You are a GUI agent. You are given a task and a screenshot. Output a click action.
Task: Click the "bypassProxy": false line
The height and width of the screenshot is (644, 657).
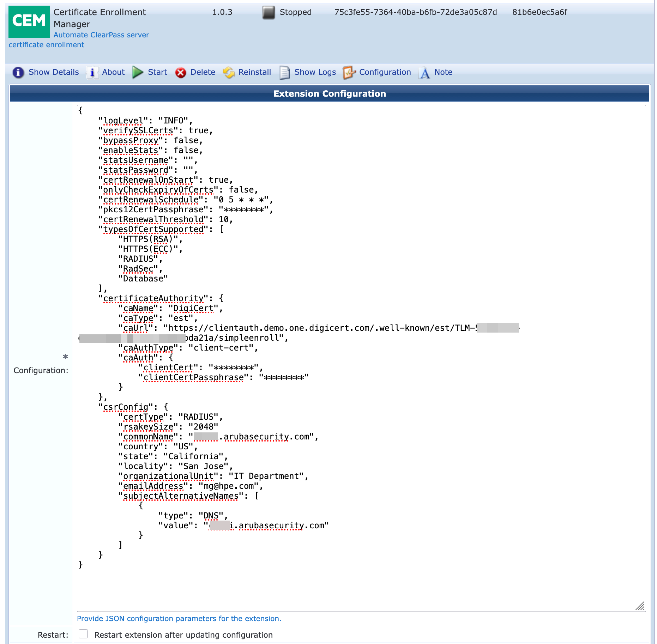tap(150, 140)
